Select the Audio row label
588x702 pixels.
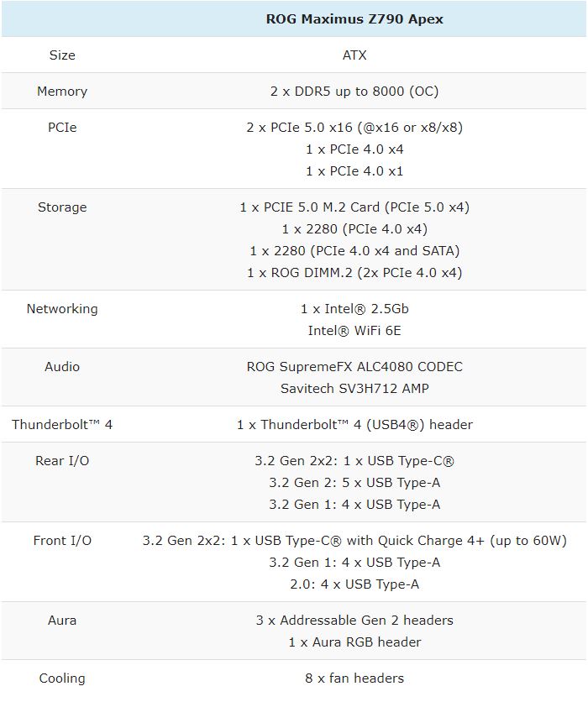point(62,367)
